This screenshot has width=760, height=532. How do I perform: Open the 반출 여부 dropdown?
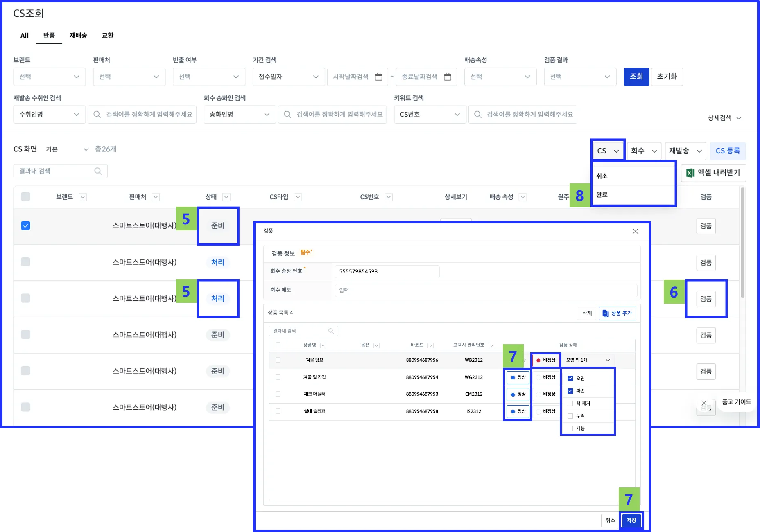click(x=209, y=77)
